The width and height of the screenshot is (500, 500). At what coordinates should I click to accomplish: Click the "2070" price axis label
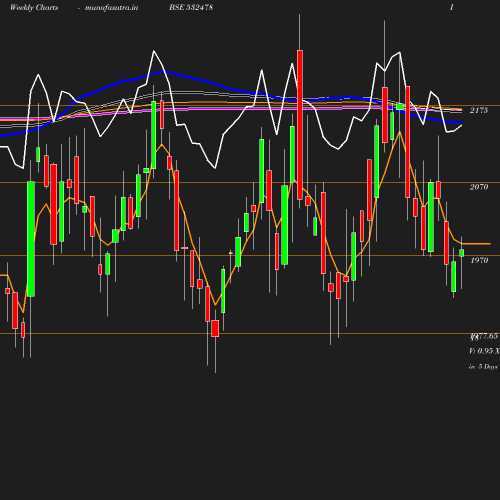pyautogui.click(x=479, y=187)
